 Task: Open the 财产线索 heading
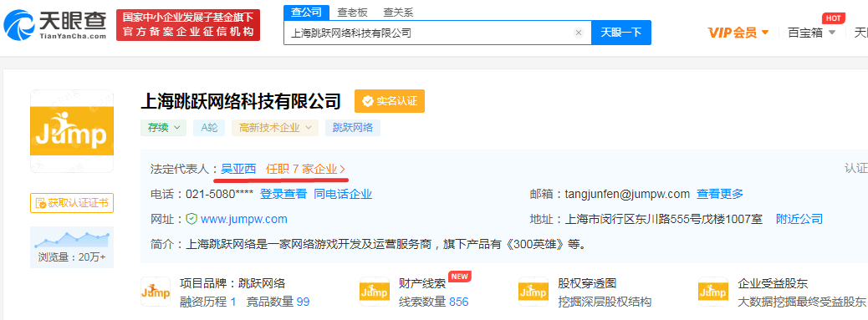[x=422, y=283]
